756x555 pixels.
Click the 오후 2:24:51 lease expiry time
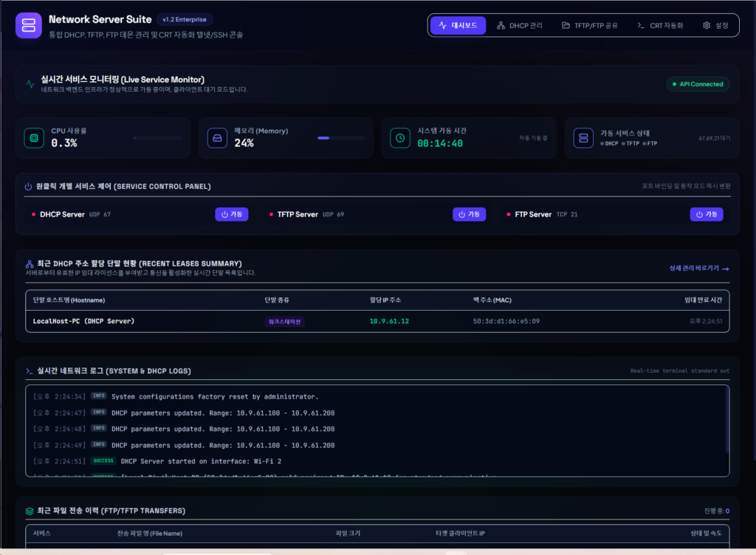point(705,321)
